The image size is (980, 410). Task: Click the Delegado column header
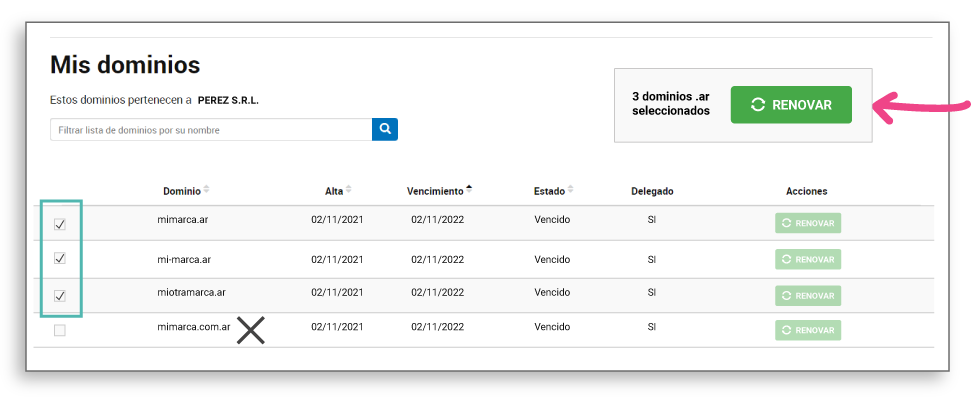coord(652,191)
